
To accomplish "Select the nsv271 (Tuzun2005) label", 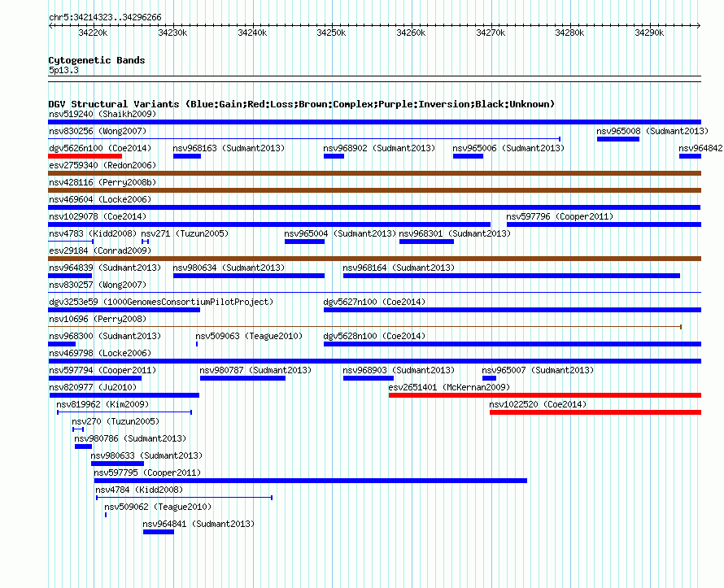I will point(185,233).
